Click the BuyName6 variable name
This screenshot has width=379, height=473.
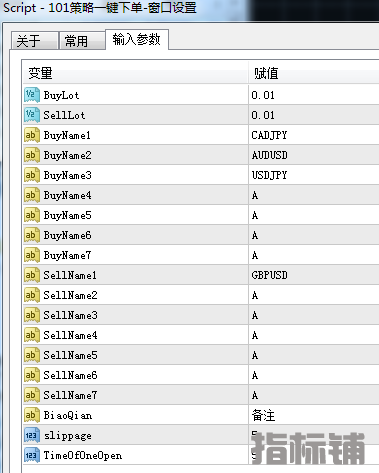[67, 235]
